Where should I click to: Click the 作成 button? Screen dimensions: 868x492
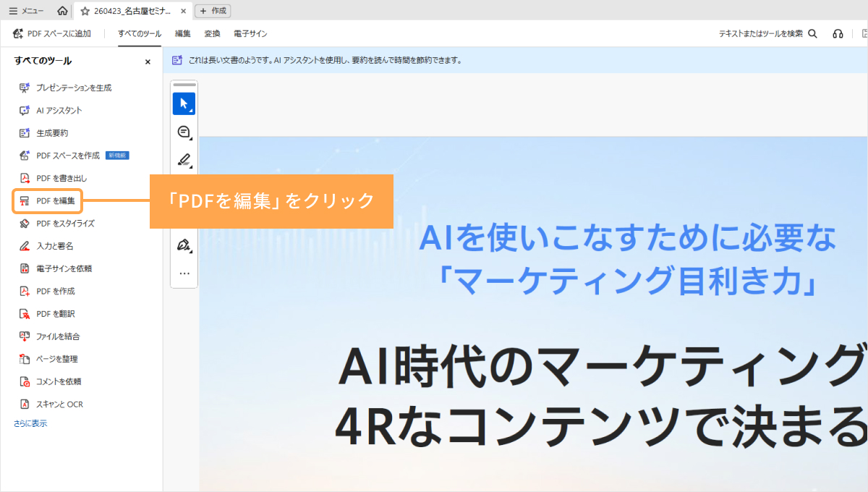point(213,11)
